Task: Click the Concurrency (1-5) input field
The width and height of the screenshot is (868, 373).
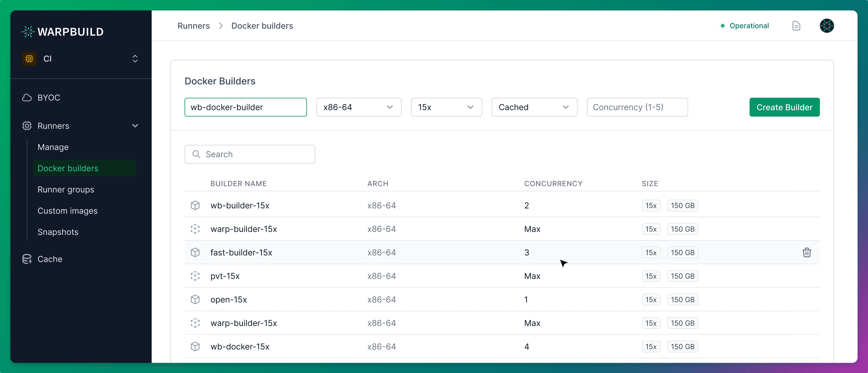Action: tap(637, 107)
